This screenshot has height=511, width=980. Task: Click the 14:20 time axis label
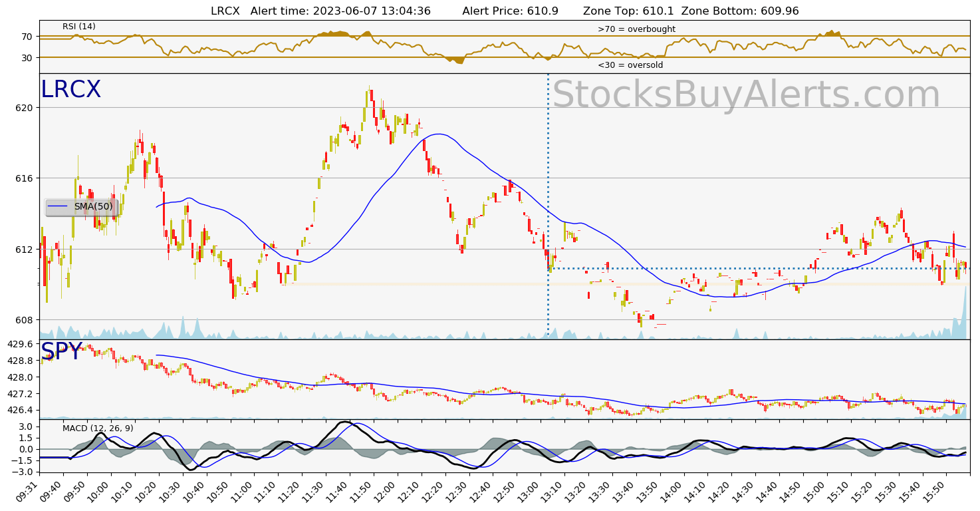point(720,492)
